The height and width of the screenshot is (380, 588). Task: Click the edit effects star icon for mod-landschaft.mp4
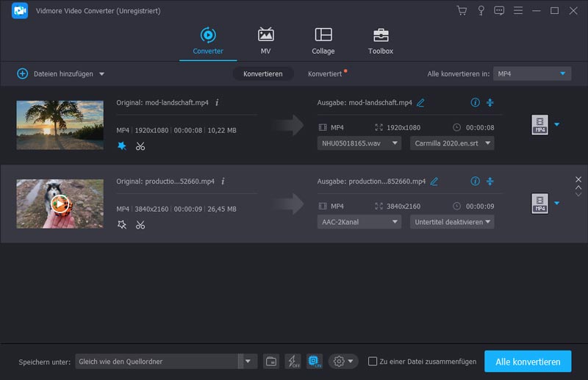pyautogui.click(x=122, y=146)
